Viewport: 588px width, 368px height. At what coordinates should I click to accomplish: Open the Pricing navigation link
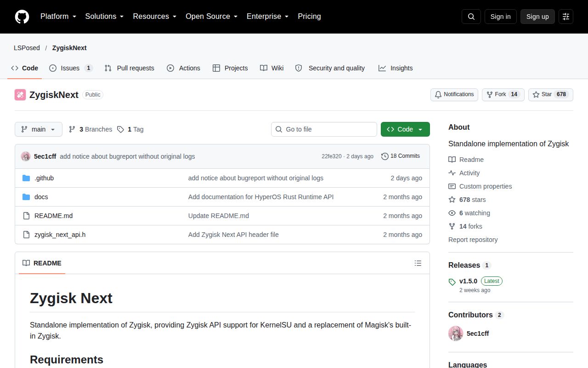309,17
